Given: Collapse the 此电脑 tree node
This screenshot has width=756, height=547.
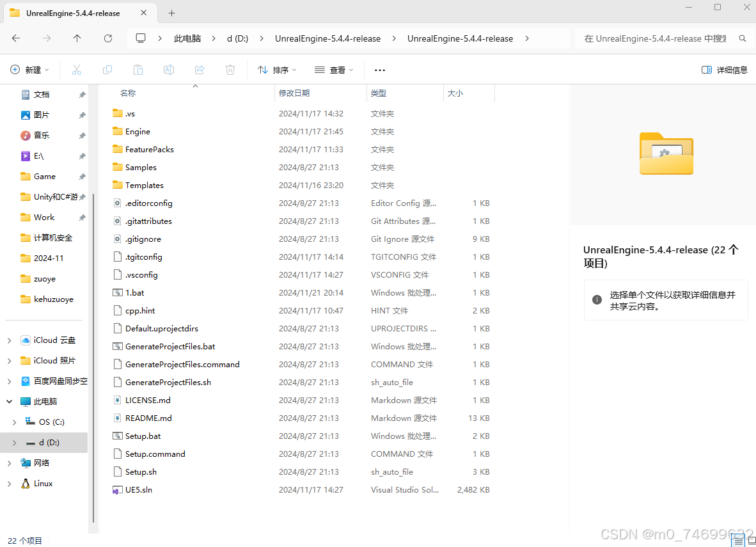Looking at the screenshot, I should coord(9,401).
